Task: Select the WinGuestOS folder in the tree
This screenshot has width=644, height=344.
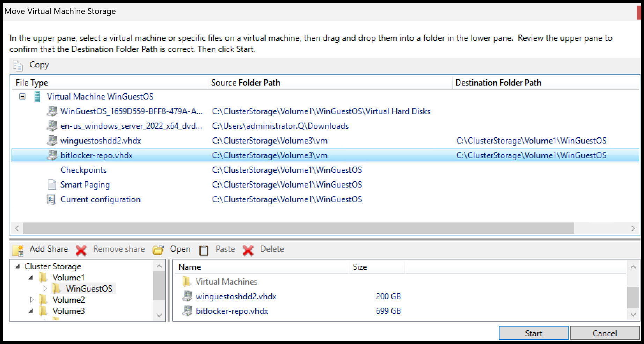Action: tap(89, 288)
